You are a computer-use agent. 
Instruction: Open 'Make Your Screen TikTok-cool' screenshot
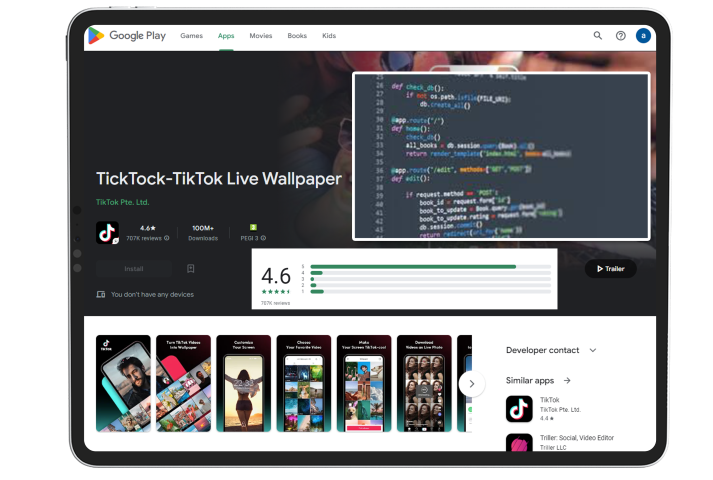click(x=364, y=383)
